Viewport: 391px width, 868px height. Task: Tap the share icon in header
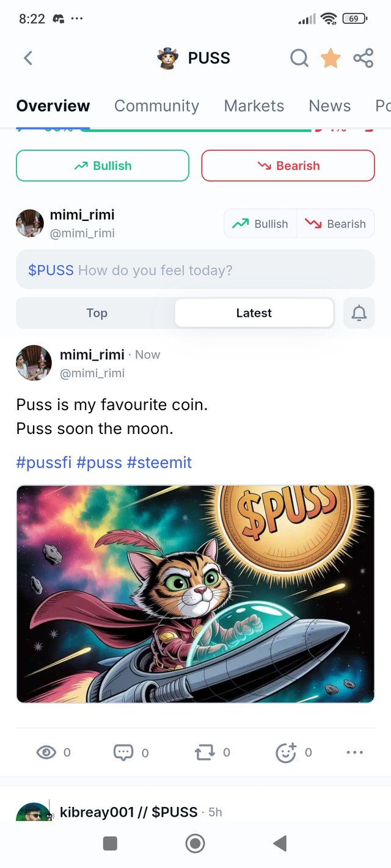pyautogui.click(x=363, y=58)
